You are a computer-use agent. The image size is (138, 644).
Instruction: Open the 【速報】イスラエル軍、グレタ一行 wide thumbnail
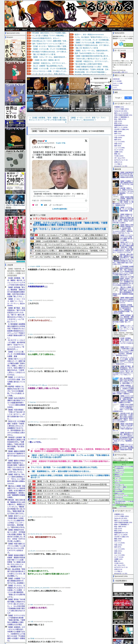tap(48, 103)
